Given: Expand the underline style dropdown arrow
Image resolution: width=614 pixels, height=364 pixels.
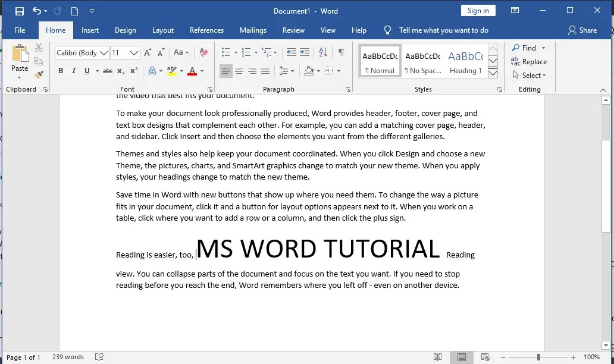Looking at the screenshot, I should [97, 71].
